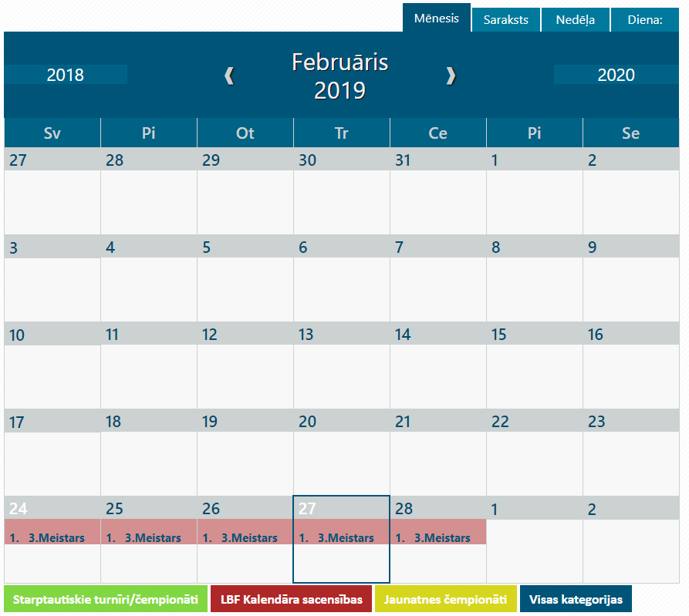
Task: Show Visas kategorijas events
Action: 576,599
